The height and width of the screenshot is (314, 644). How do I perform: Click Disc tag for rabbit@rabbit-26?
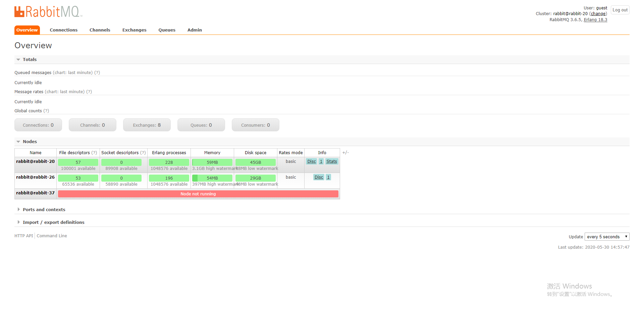coord(319,177)
